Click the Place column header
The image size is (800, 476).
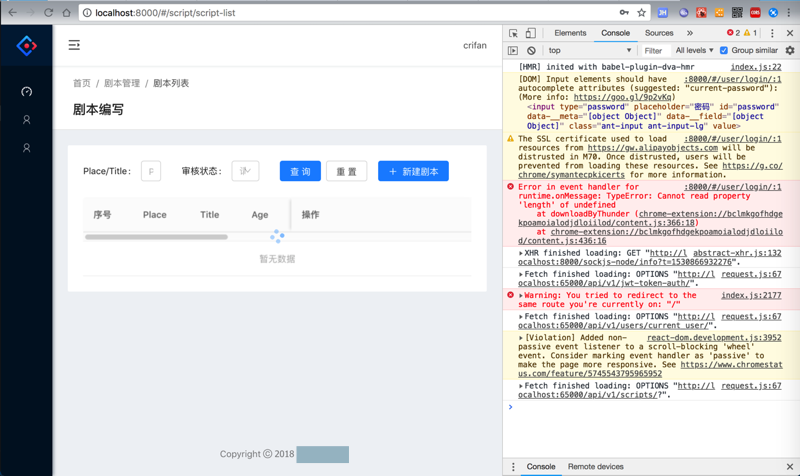155,215
